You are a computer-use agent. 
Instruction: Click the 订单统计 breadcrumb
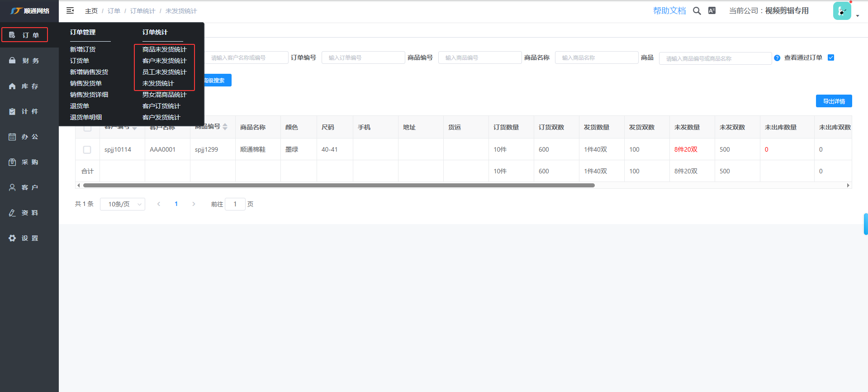click(143, 11)
